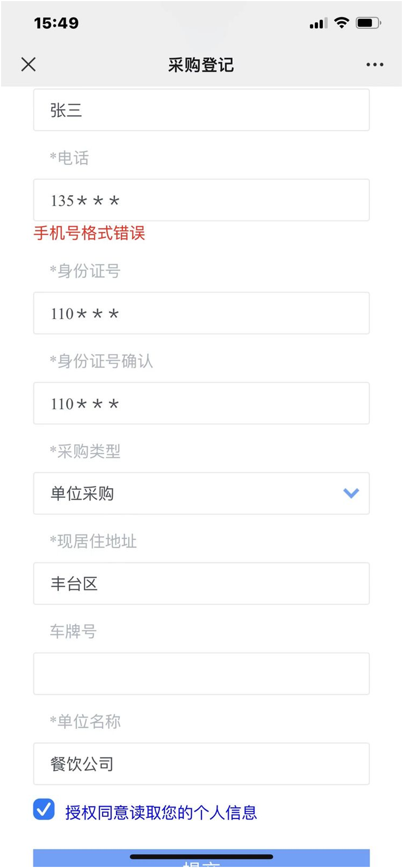Select the 身份证号确认 input field
This screenshot has height=868, width=403.
[x=201, y=403]
